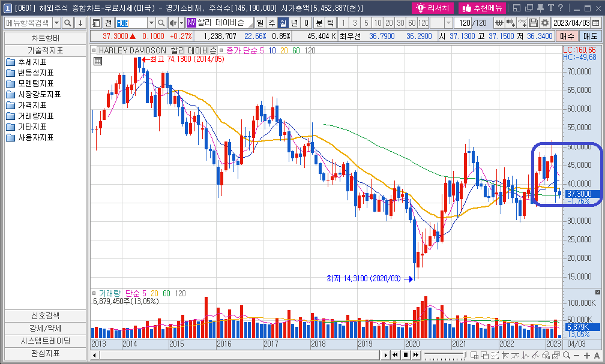Open the 기술적지표 panel tab

click(45, 50)
